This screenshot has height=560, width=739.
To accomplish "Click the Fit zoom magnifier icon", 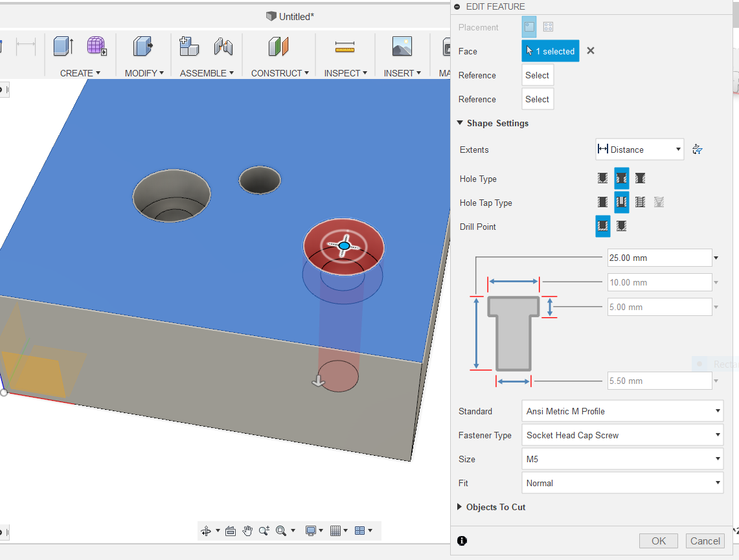I will coord(281,531).
